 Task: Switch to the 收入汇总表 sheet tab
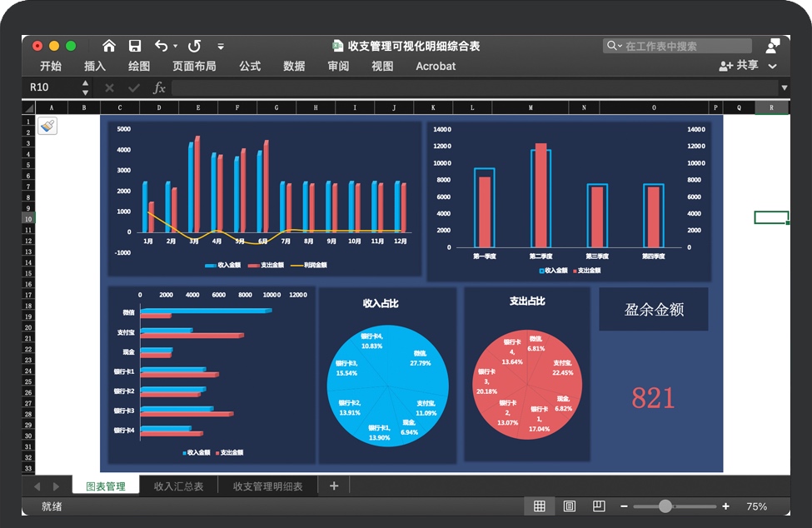pos(178,486)
